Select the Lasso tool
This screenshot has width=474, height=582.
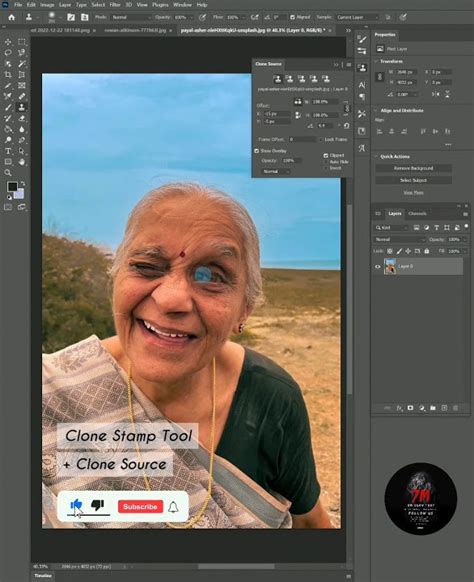coord(8,53)
